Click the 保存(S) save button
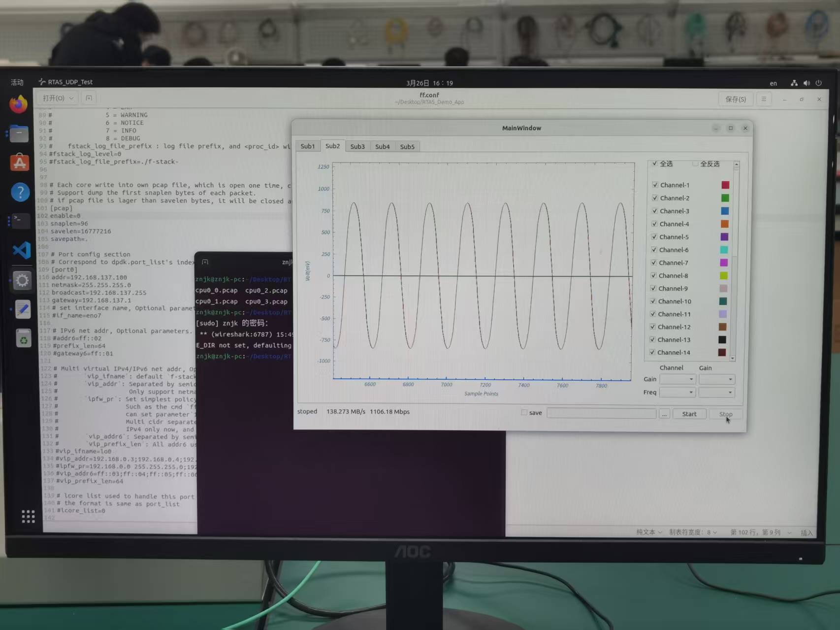The image size is (840, 630). click(736, 99)
